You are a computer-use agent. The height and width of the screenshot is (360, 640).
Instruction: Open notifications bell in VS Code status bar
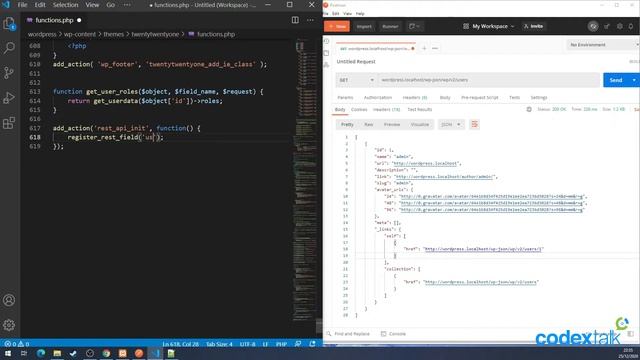312,344
